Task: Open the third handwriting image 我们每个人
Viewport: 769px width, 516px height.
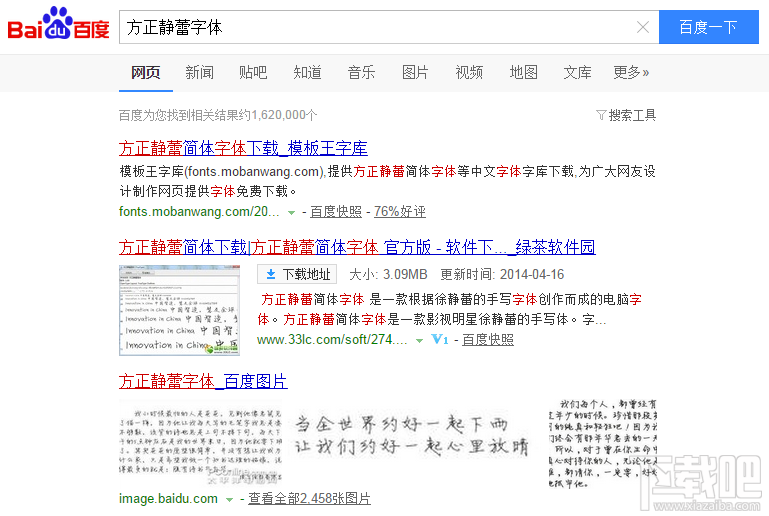Action: point(603,443)
